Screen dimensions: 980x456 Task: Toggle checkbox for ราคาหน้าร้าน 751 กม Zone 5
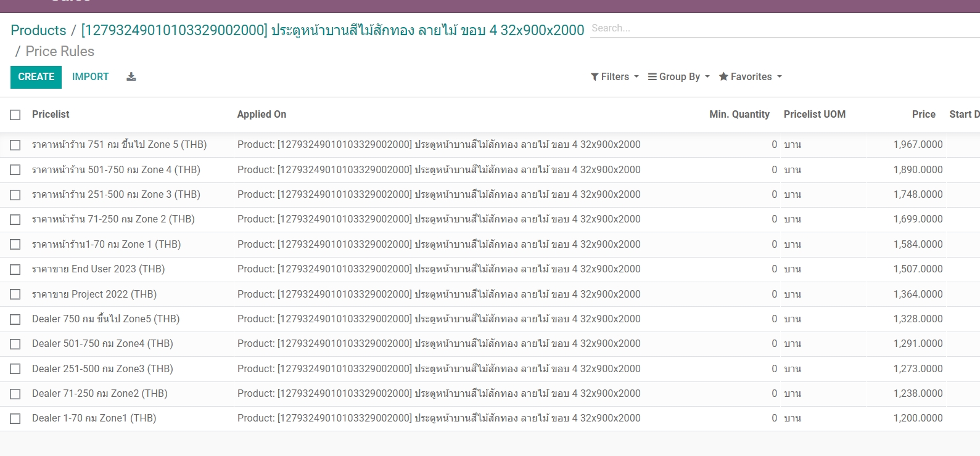point(15,145)
